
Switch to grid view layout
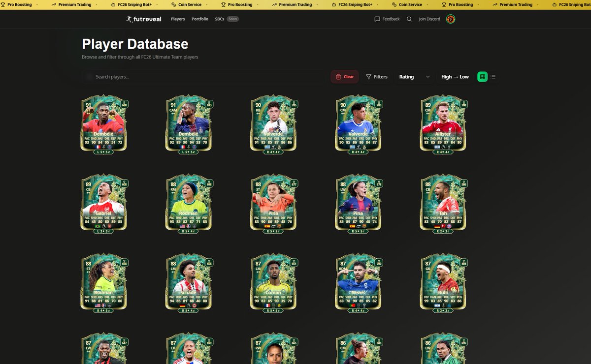click(482, 77)
